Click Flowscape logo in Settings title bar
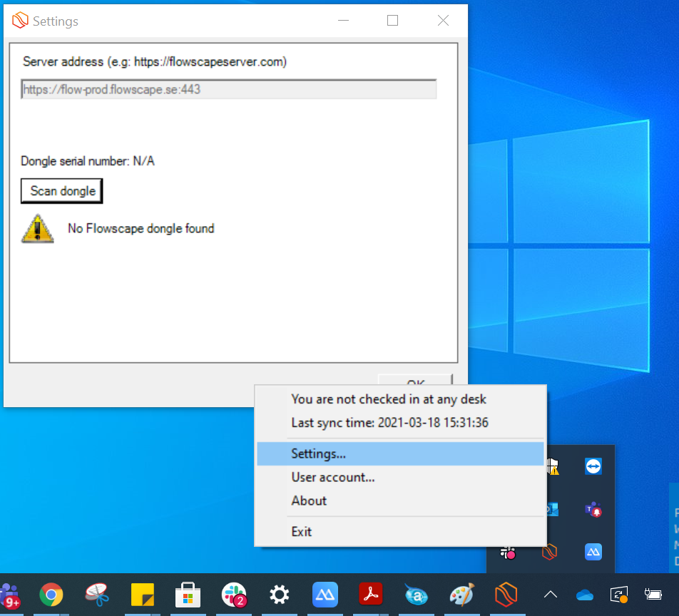Image resolution: width=679 pixels, height=616 pixels. point(20,21)
